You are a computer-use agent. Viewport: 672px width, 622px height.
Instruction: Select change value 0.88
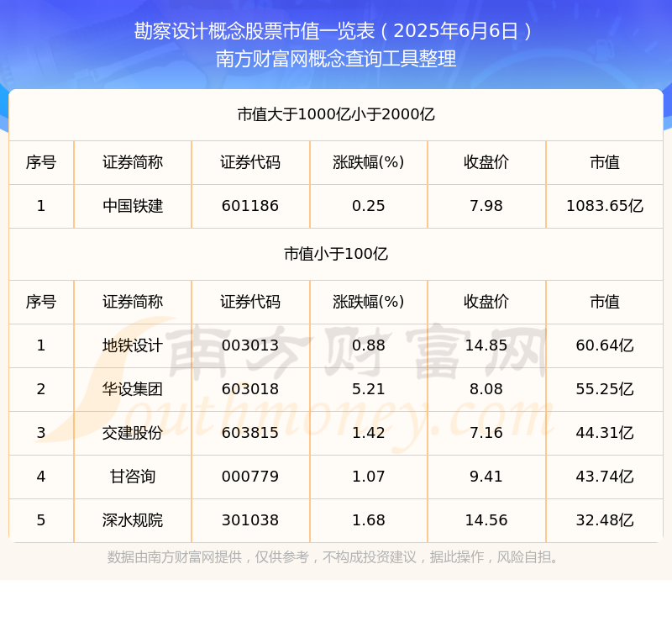(x=368, y=345)
